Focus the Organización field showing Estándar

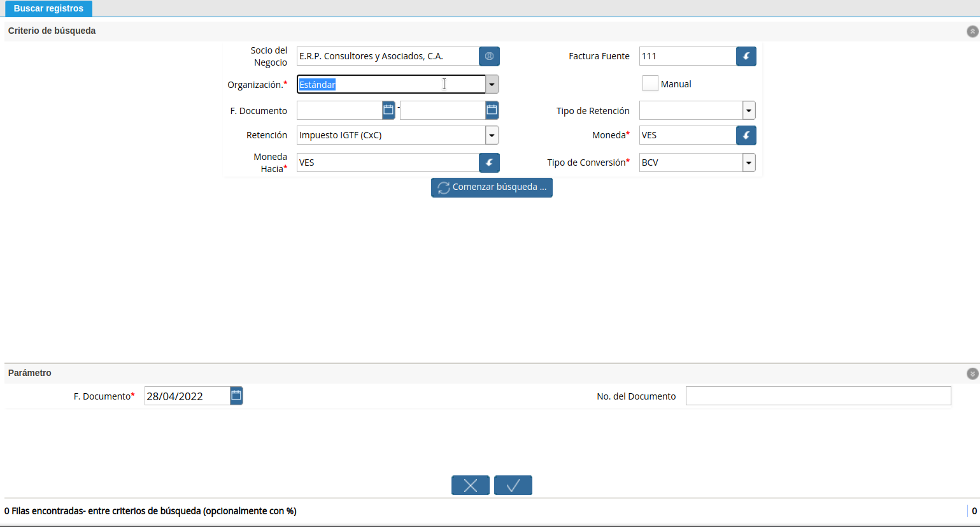[391, 84]
